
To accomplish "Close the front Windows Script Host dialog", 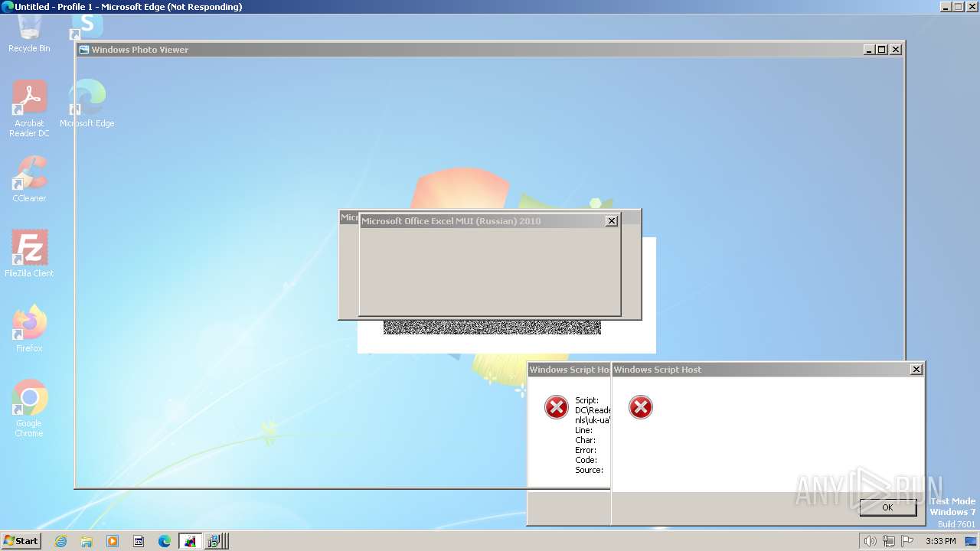I will 916,370.
